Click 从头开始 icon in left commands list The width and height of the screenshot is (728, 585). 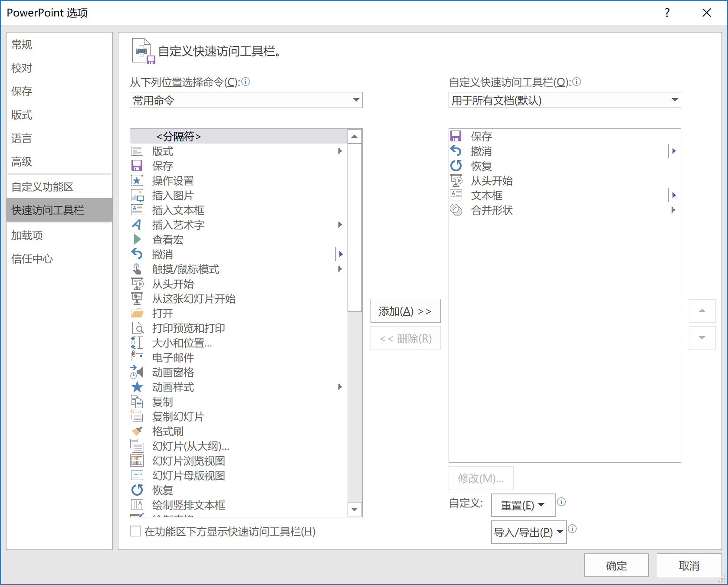pyautogui.click(x=137, y=284)
